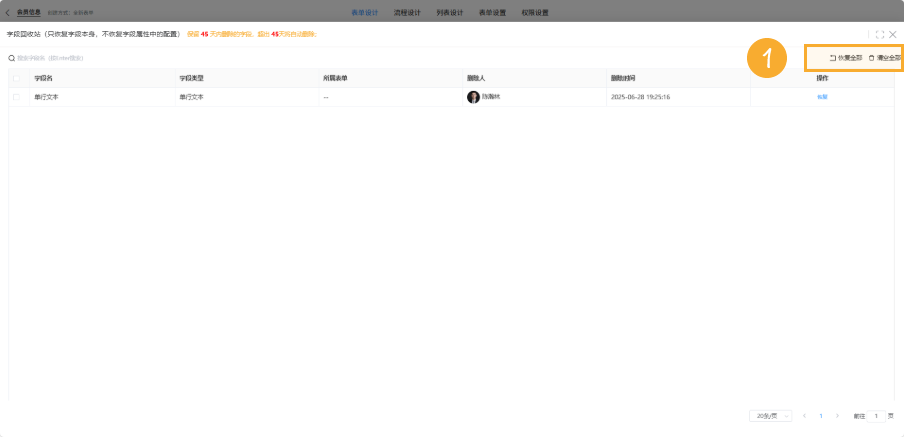The height and width of the screenshot is (437, 904).
Task: Click the 操作 column header
Action: tap(822, 78)
